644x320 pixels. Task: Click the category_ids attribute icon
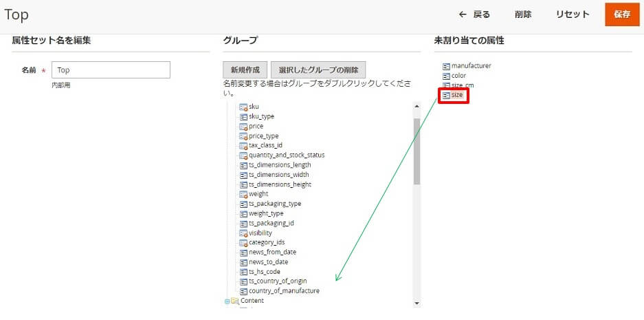[x=243, y=243]
